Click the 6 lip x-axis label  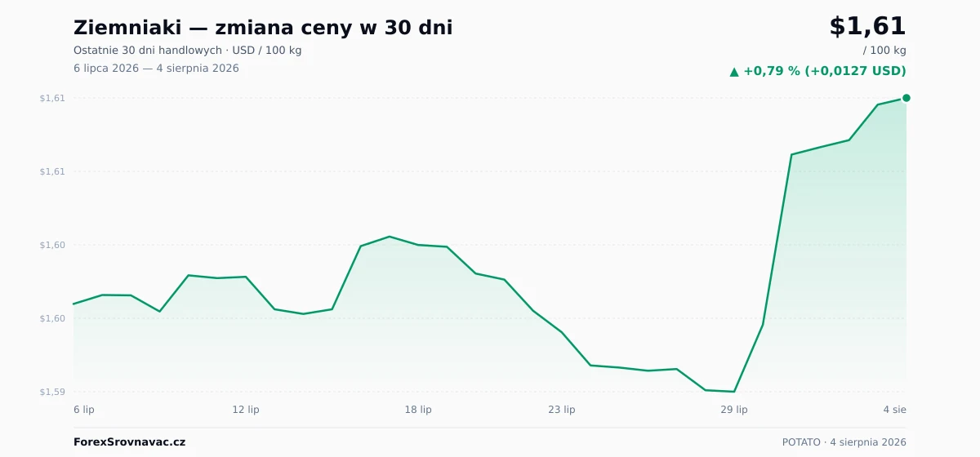click(x=84, y=410)
